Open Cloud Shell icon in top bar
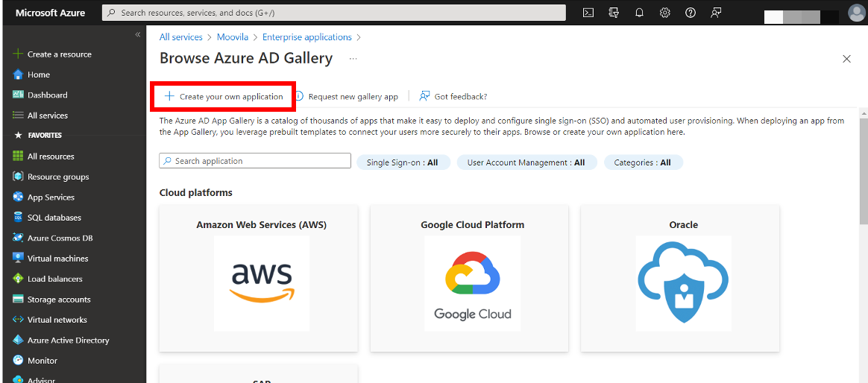The height and width of the screenshot is (383, 868). point(588,13)
